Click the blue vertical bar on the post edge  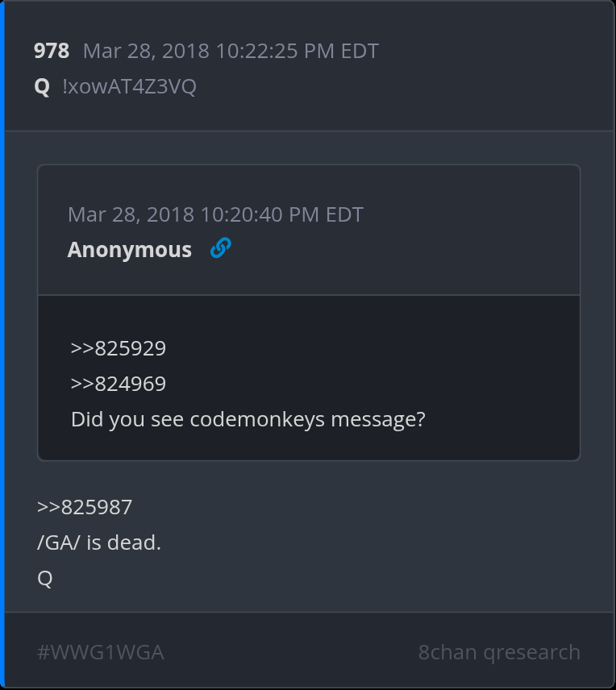click(x=2, y=345)
